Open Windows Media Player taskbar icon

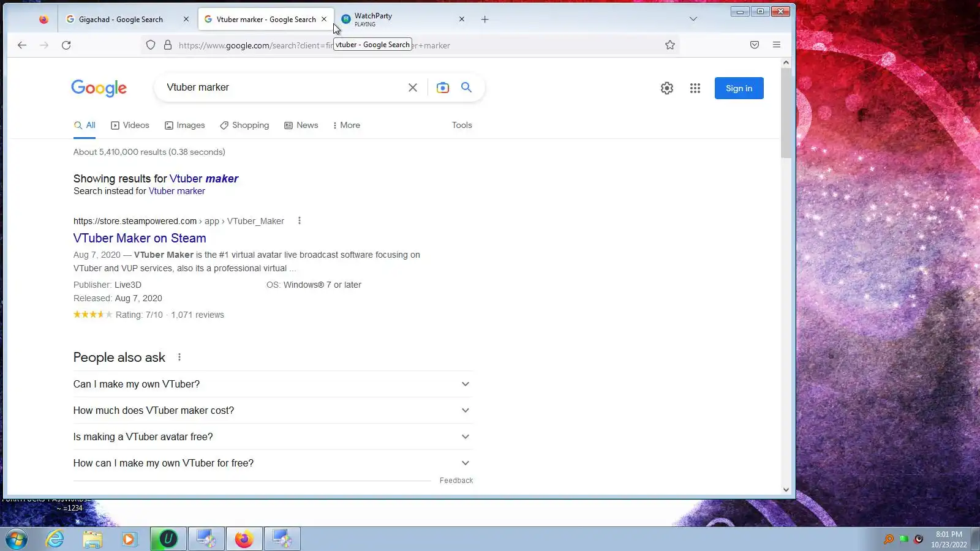coord(129,539)
